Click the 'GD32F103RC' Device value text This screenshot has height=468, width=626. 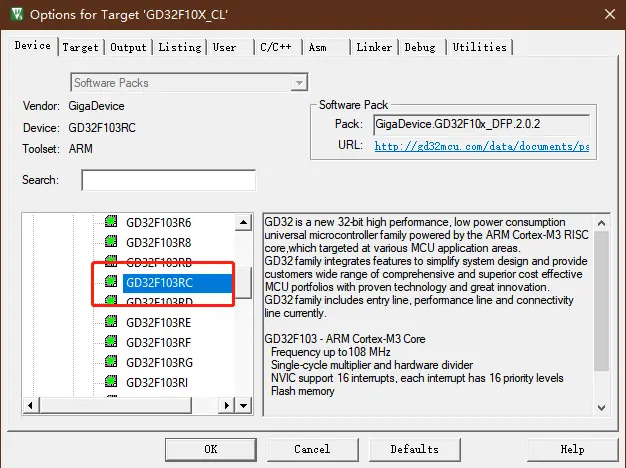click(x=102, y=128)
